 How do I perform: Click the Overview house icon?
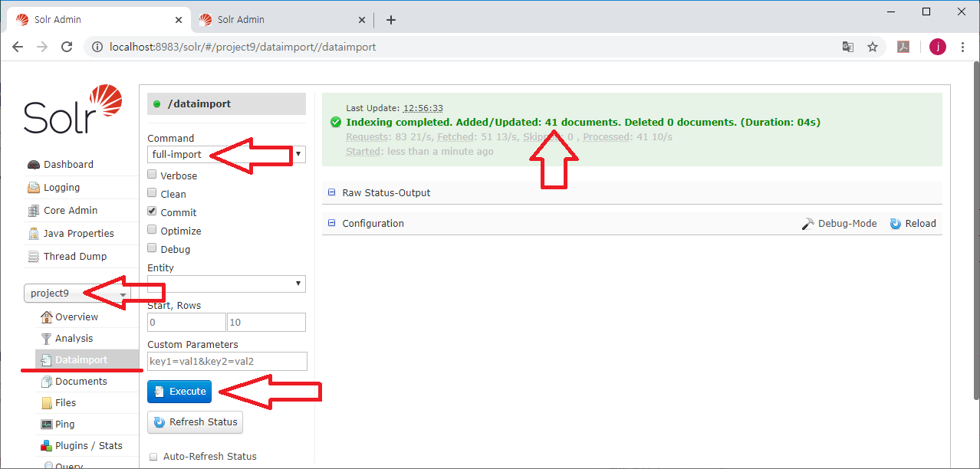47,316
